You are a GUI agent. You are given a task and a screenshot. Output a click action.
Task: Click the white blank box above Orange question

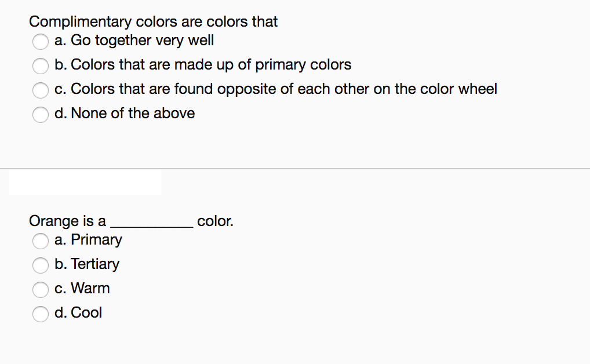point(85,182)
